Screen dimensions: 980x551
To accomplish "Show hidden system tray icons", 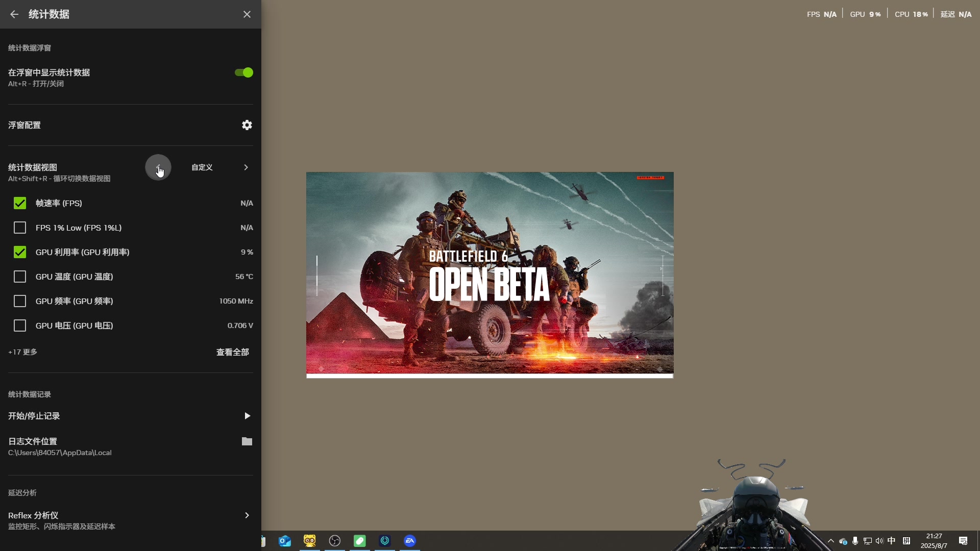I will coord(831,541).
